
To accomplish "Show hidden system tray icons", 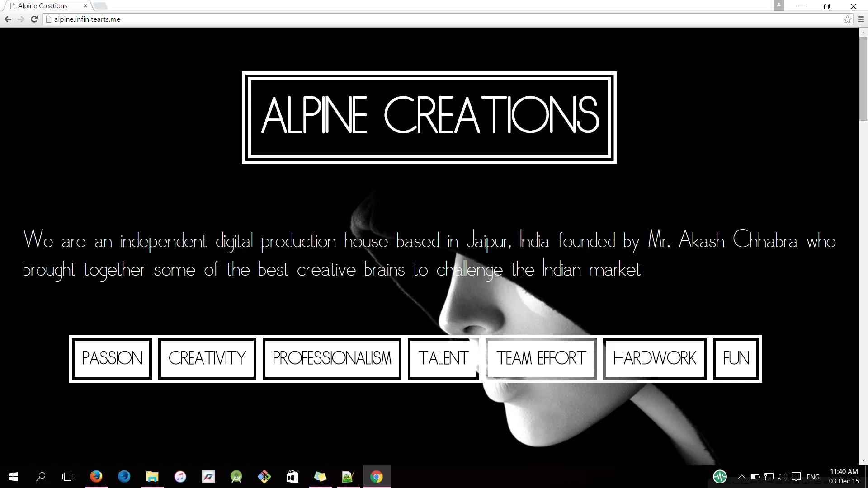I will tap(741, 477).
